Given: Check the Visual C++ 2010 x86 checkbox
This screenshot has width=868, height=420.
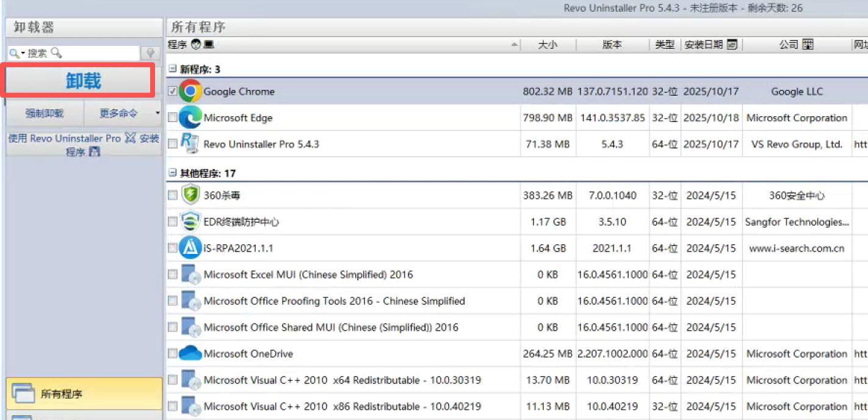Looking at the screenshot, I should [173, 405].
